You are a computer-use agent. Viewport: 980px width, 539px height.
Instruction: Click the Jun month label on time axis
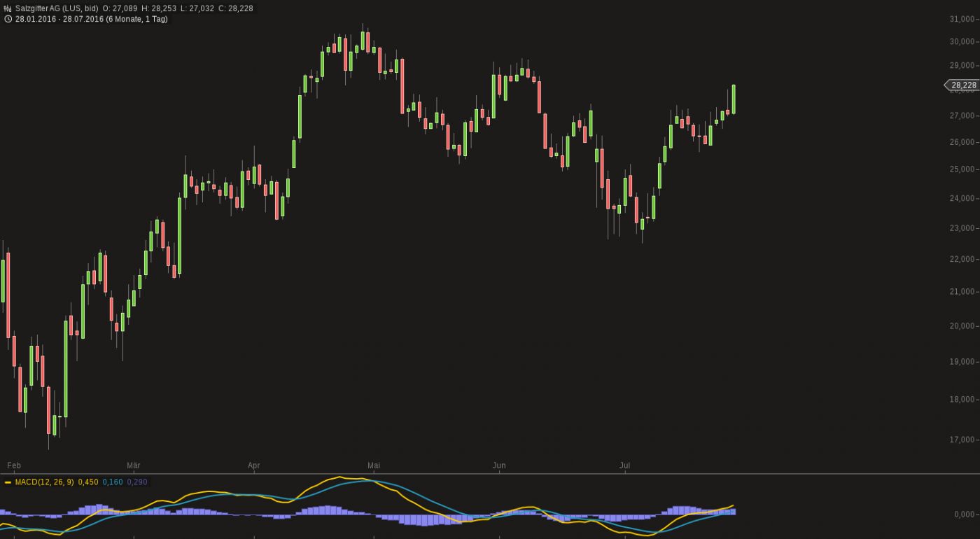click(x=499, y=465)
